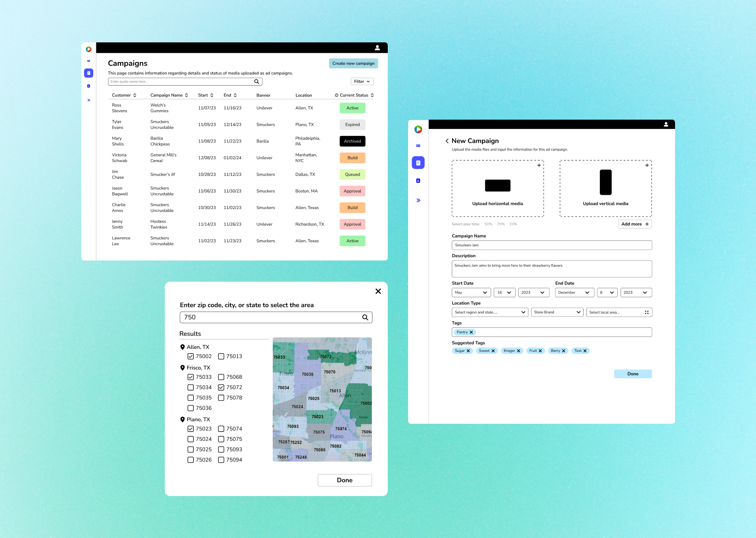Open dashboard grid icon in New Campaign sidebar
756x538 pixels.
coord(418,145)
